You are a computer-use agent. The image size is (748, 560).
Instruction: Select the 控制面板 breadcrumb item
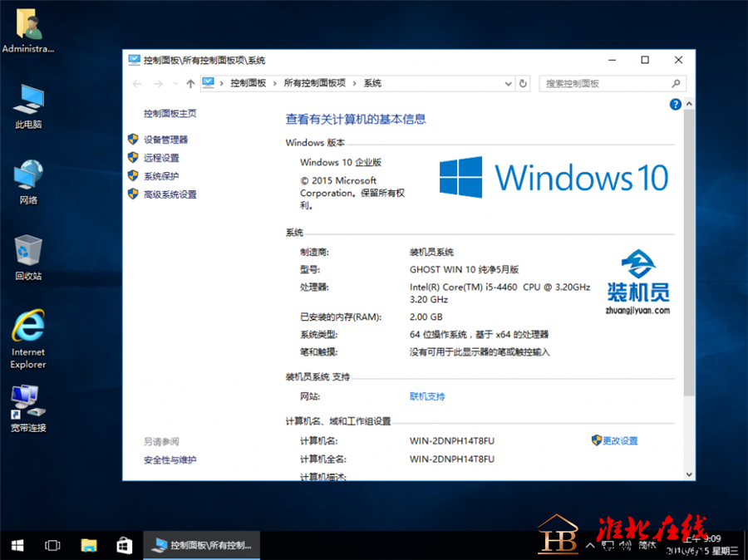[248, 83]
